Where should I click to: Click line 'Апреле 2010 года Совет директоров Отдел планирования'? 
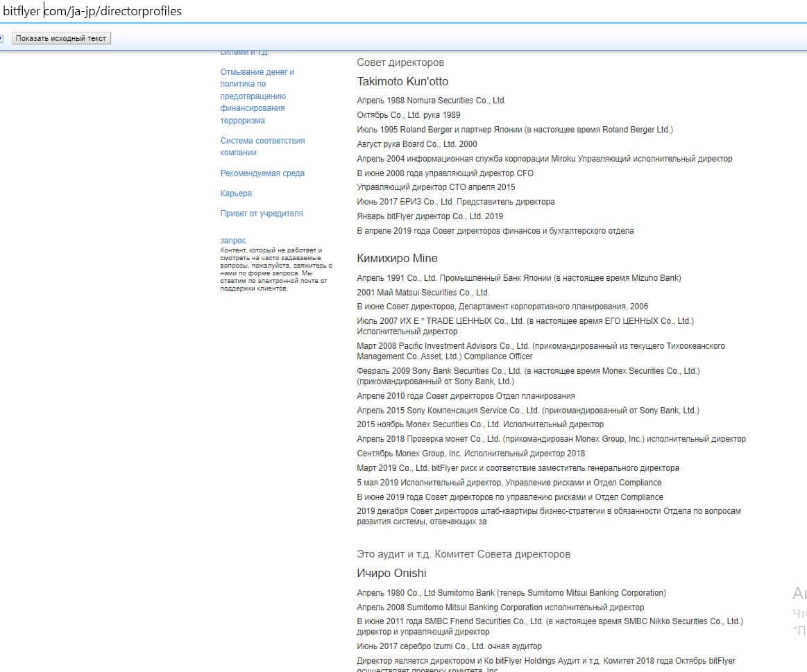coord(466,396)
